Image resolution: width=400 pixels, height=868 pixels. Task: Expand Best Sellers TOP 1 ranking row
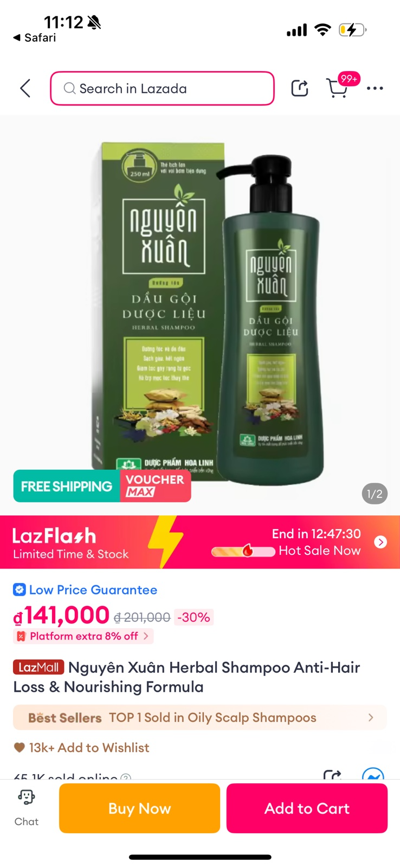click(x=200, y=717)
